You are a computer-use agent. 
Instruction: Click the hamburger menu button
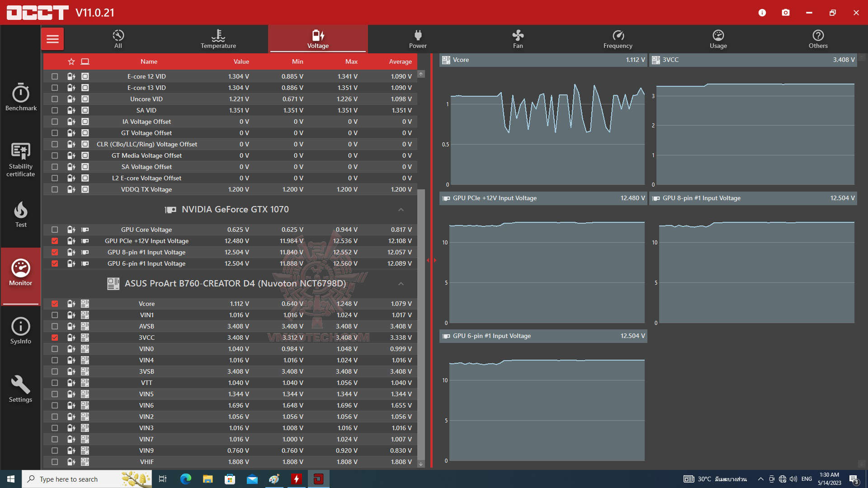pos(52,39)
